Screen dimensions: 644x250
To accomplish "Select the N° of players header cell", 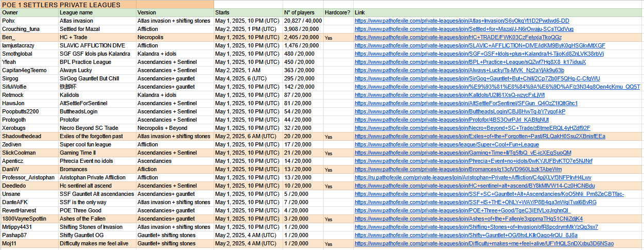I will pos(303,12).
